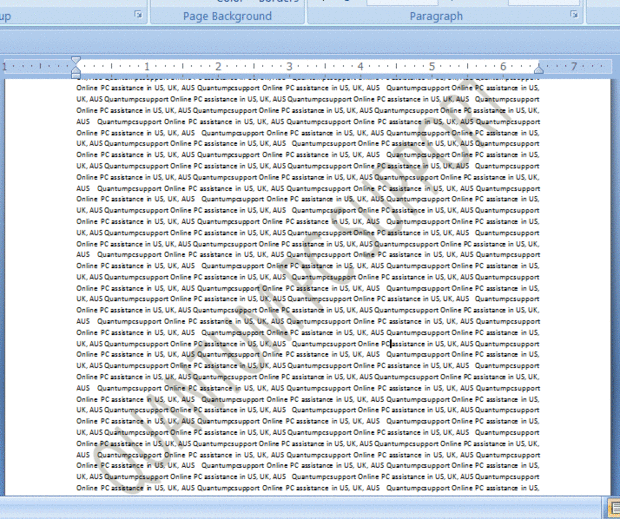This screenshot has width=620, height=519.
Task: Open the Paragraph dialog box launcher
Action: [x=574, y=15]
